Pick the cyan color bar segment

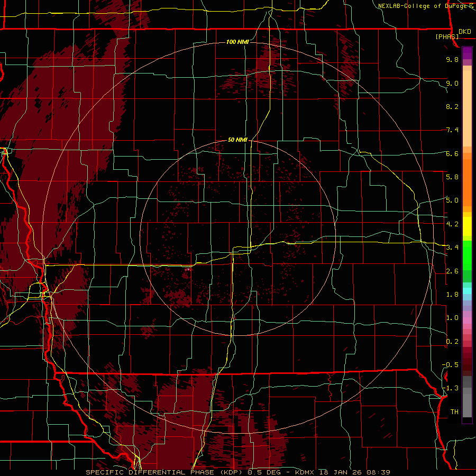[467, 291]
